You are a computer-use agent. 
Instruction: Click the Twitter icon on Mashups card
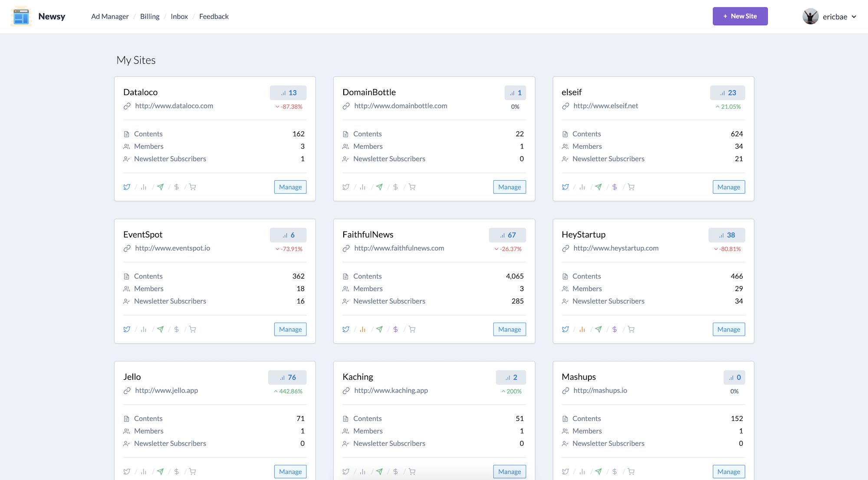click(x=565, y=472)
